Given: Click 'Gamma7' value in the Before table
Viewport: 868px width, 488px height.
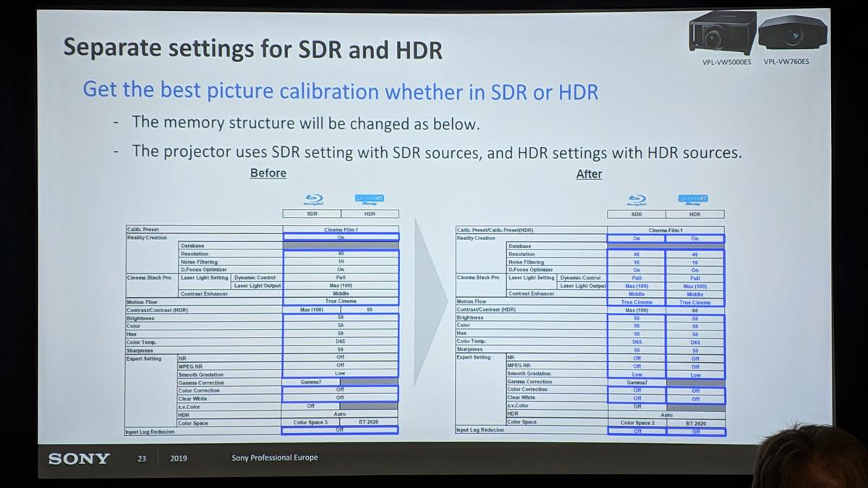Looking at the screenshot, I should (x=312, y=382).
